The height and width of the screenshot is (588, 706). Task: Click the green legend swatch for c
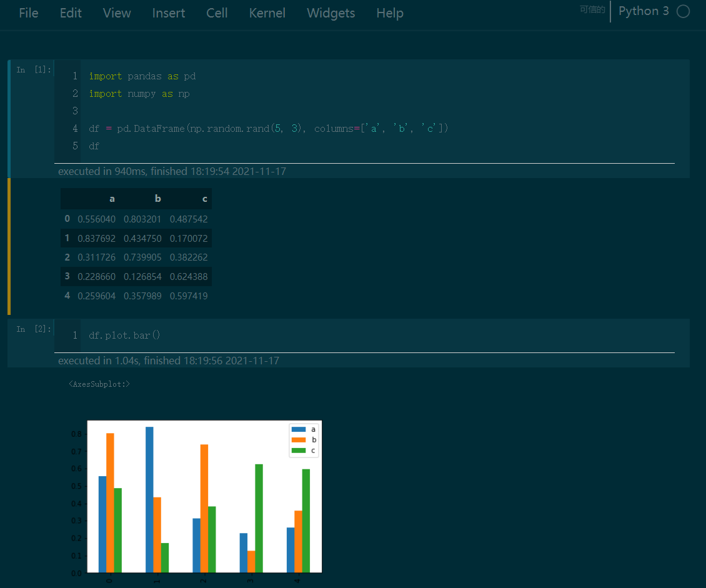point(299,451)
